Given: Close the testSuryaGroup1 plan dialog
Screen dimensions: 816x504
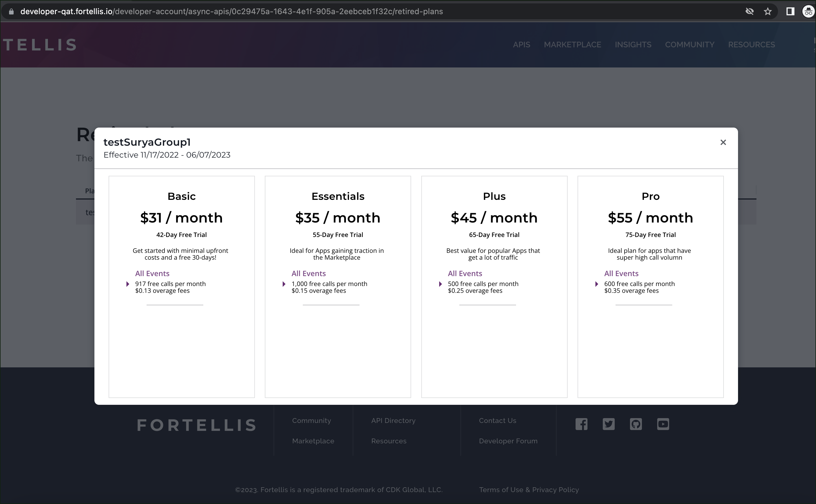Looking at the screenshot, I should tap(723, 142).
